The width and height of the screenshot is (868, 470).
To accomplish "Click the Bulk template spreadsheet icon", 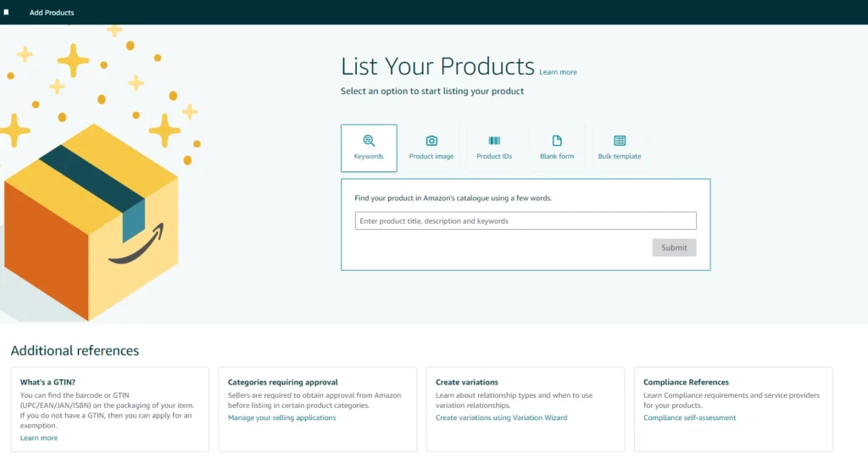I will 620,141.
